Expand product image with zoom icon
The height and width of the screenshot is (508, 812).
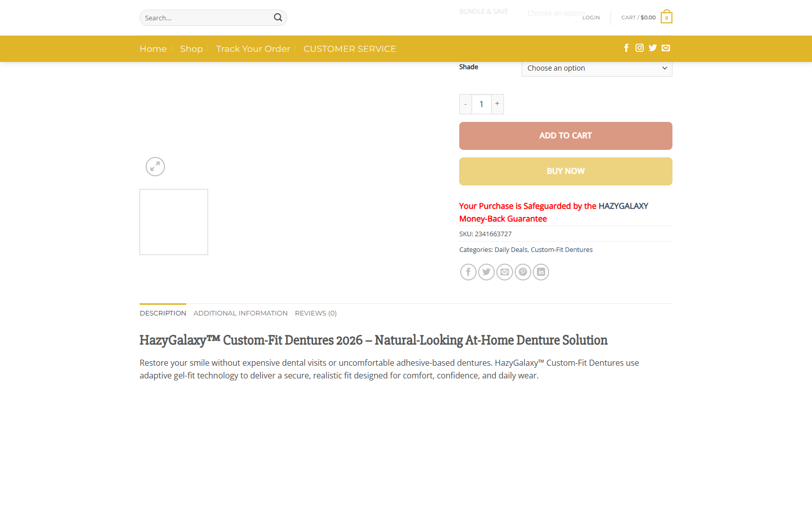(155, 167)
